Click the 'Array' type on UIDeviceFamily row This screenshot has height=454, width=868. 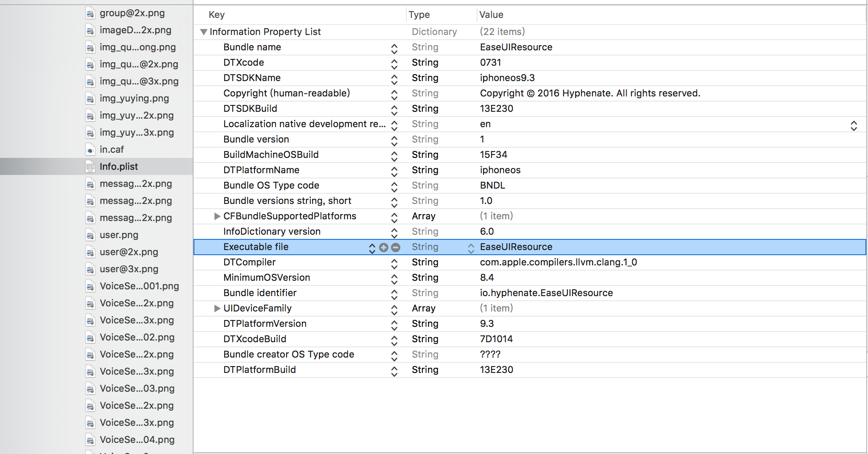pos(423,308)
